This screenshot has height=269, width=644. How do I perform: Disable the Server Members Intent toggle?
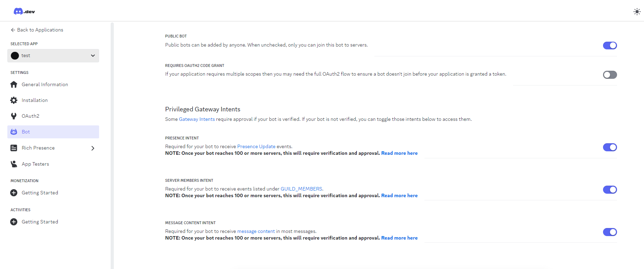click(610, 190)
